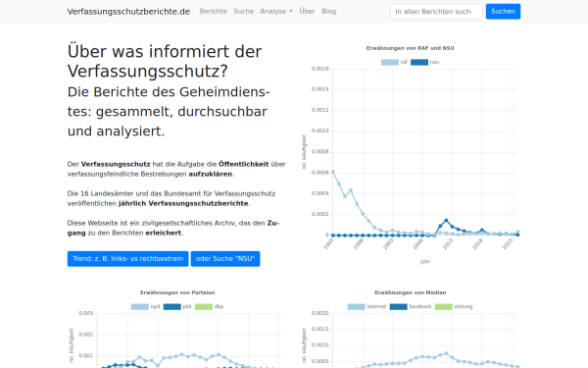Toggle the zeitung legend swatch
The width and height of the screenshot is (588, 368).
(x=444, y=307)
